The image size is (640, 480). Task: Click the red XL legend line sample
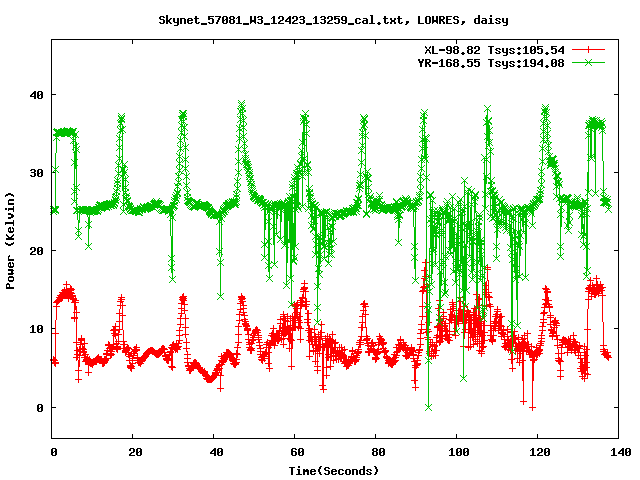click(x=588, y=50)
